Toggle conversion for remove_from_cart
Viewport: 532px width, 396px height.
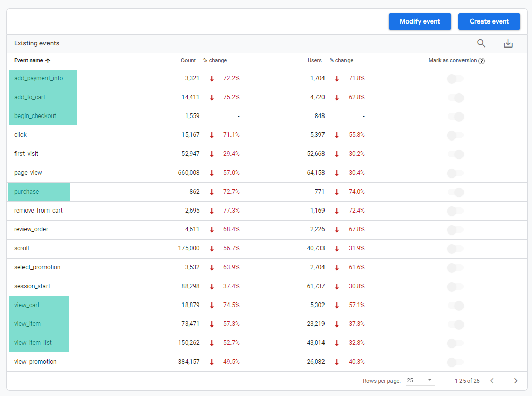coord(455,211)
